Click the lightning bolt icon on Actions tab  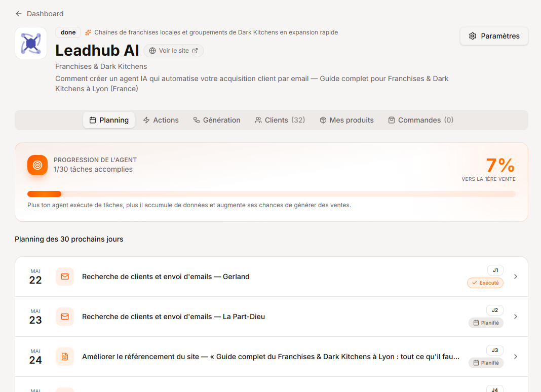146,120
